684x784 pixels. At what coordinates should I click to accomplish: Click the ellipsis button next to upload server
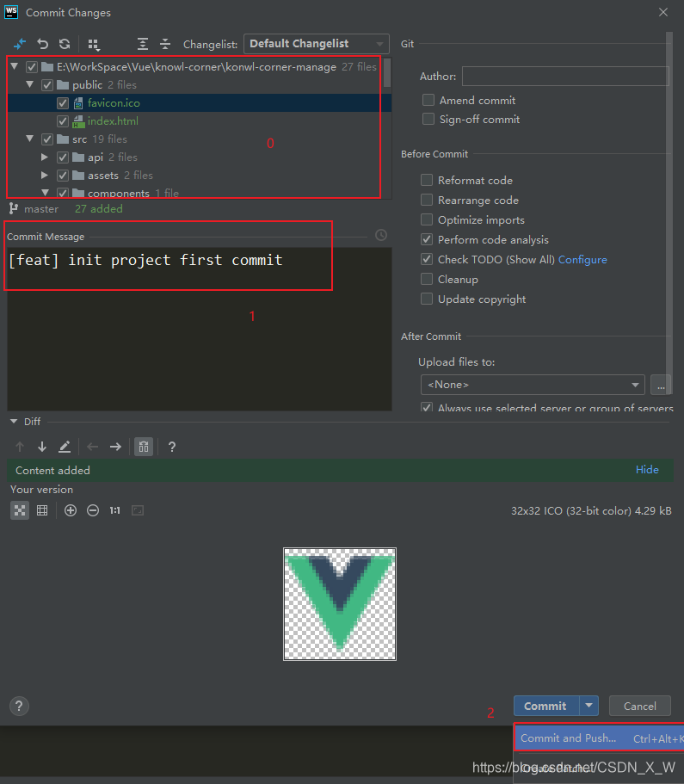661,385
